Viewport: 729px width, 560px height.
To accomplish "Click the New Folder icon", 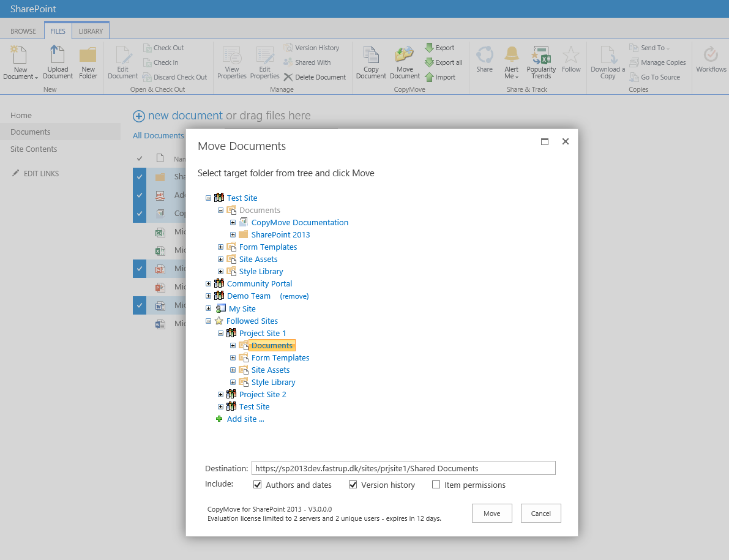I will click(88, 54).
